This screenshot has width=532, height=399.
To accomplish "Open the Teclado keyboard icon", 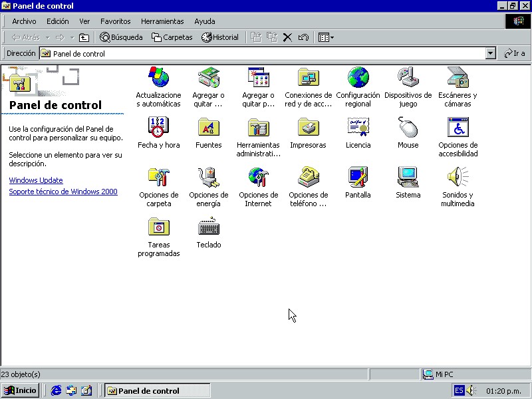I will (209, 227).
